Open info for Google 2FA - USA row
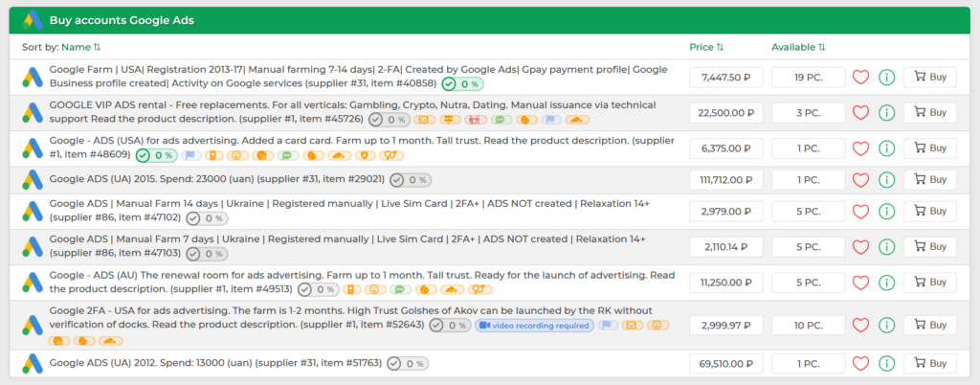Screen dimensions: 980x385 (886, 325)
